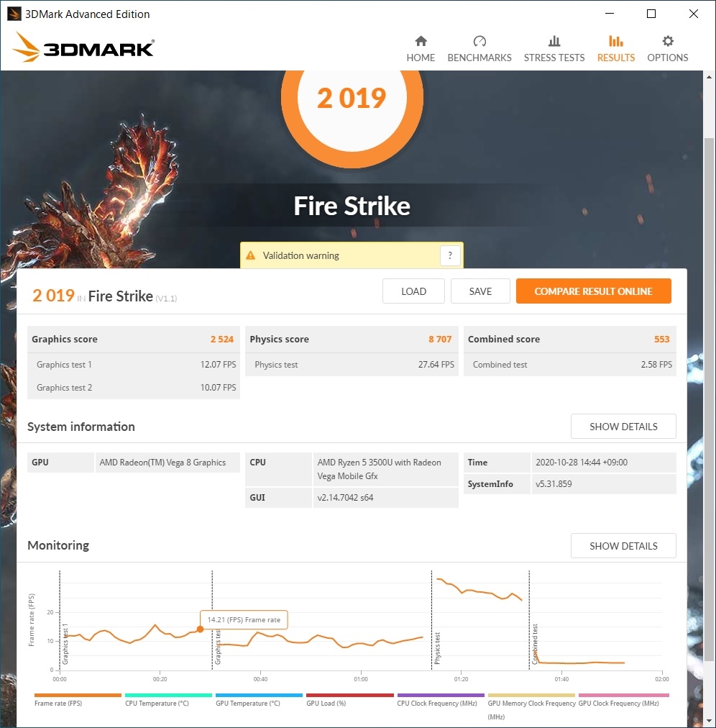Viewport: 716px width, 728px height.
Task: Select the HOME menu label
Action: (x=421, y=58)
